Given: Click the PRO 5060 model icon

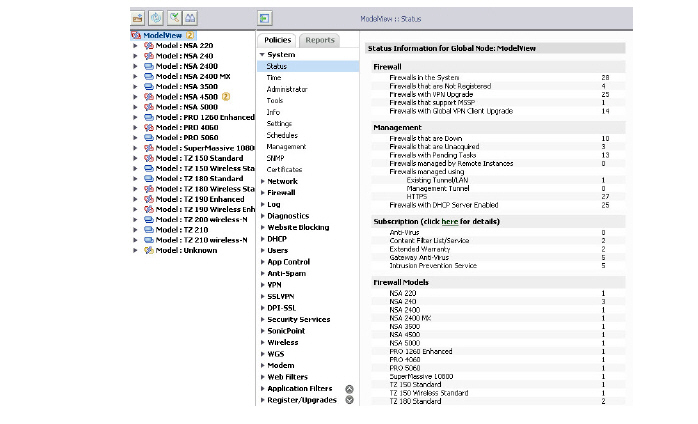Looking at the screenshot, I should [149, 138].
